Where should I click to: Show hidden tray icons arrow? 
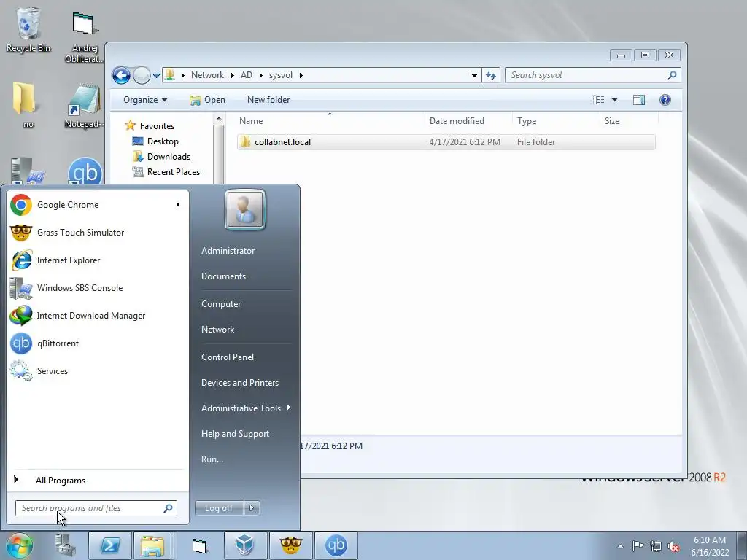[620, 546]
